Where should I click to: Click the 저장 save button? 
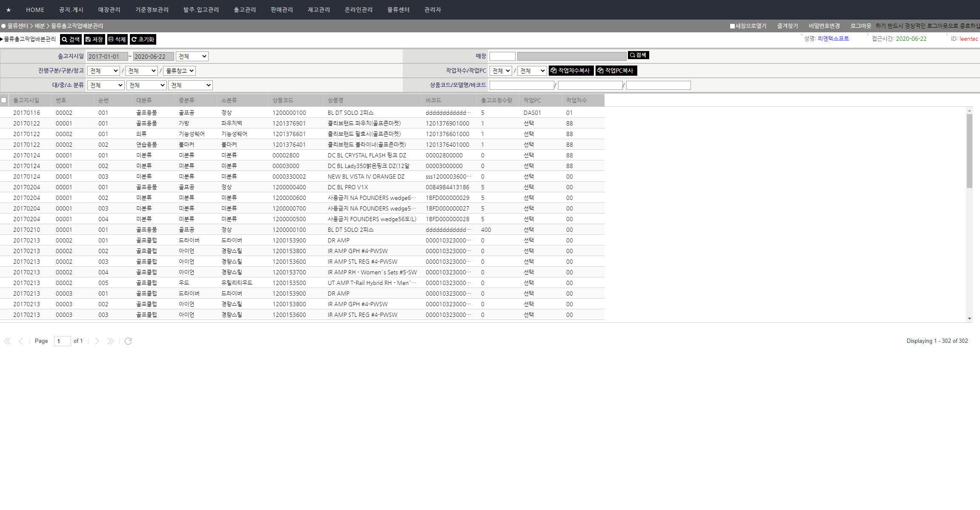point(94,40)
